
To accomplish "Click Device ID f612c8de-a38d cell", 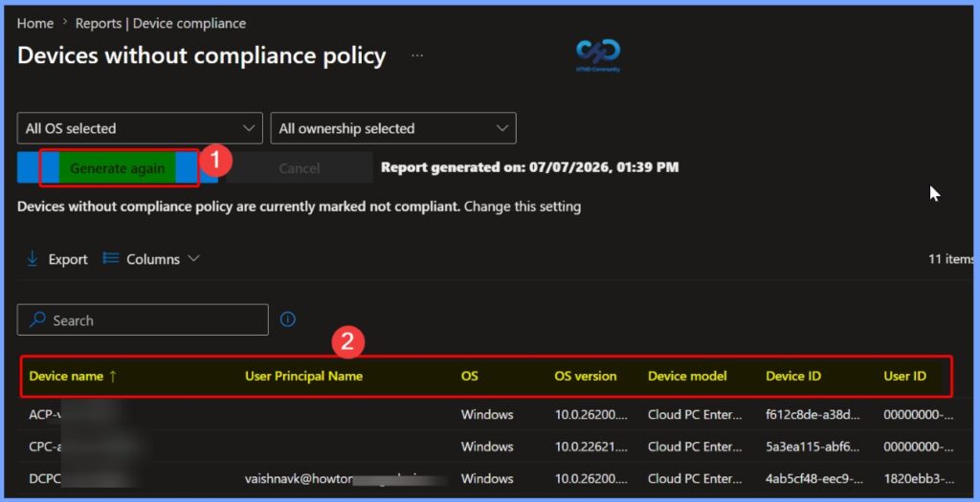I will pos(813,415).
